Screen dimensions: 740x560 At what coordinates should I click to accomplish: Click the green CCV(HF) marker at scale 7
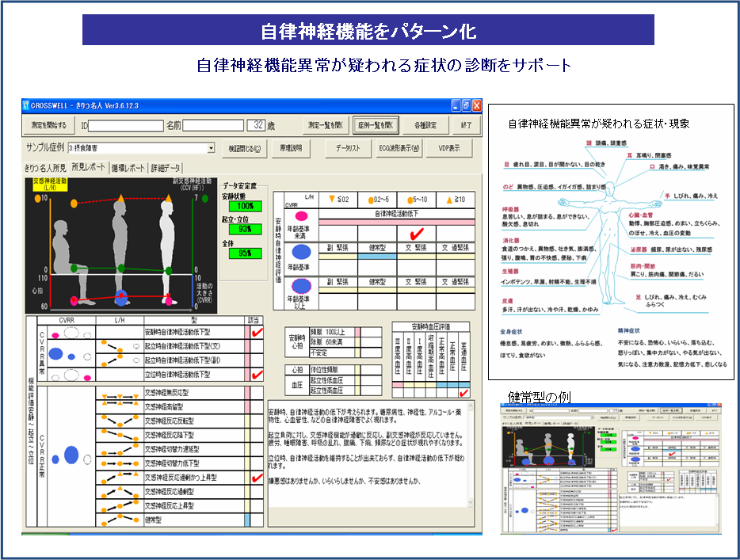point(207,197)
